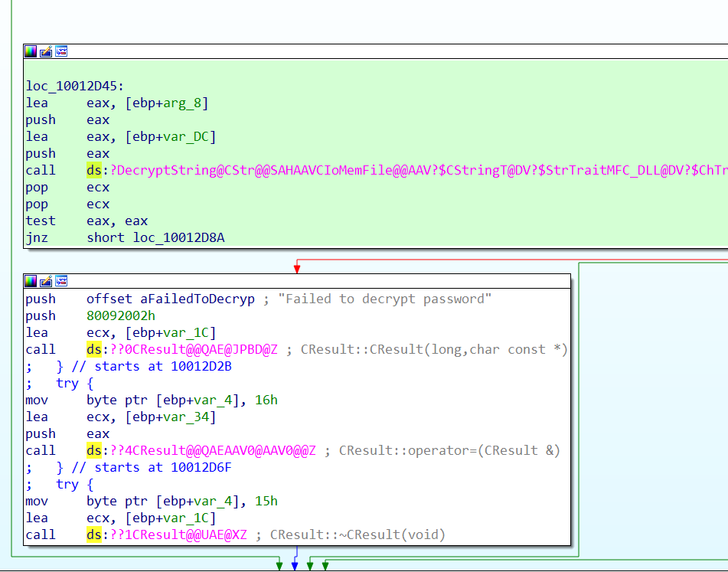Click edit-pencil icon on Failed-to-decrypt block

point(46,281)
